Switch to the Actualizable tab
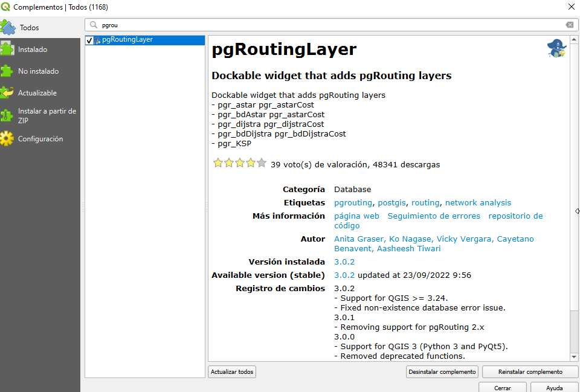This screenshot has height=392, width=580. click(37, 93)
